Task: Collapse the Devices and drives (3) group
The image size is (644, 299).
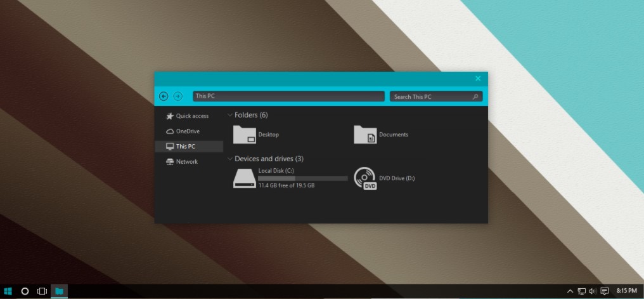Action: 229,159
